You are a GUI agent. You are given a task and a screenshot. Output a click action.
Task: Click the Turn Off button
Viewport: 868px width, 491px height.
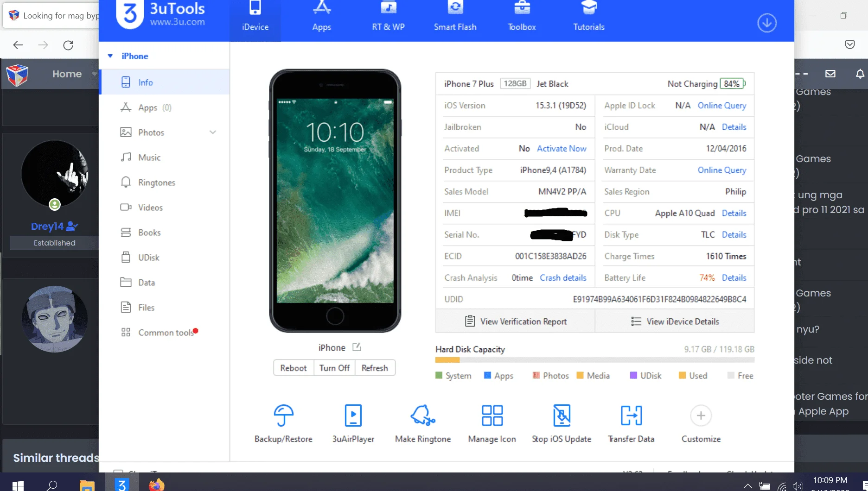click(334, 368)
